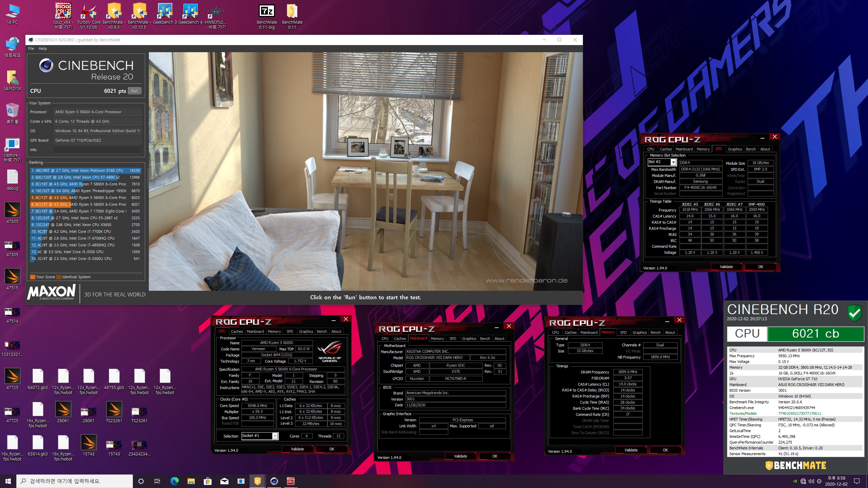The width and height of the screenshot is (868, 488).
Task: Switch to Cinebench taskbar icon
Action: [274, 481]
